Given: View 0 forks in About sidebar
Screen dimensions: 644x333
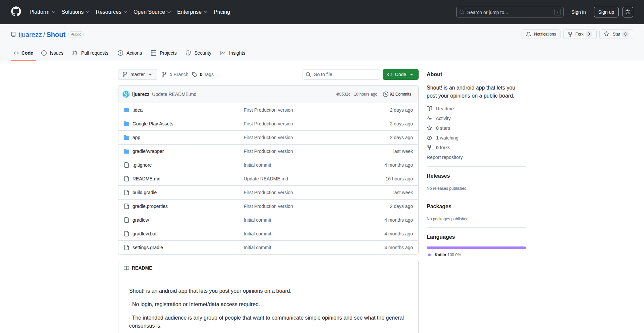Looking at the screenshot, I should tap(438, 148).
